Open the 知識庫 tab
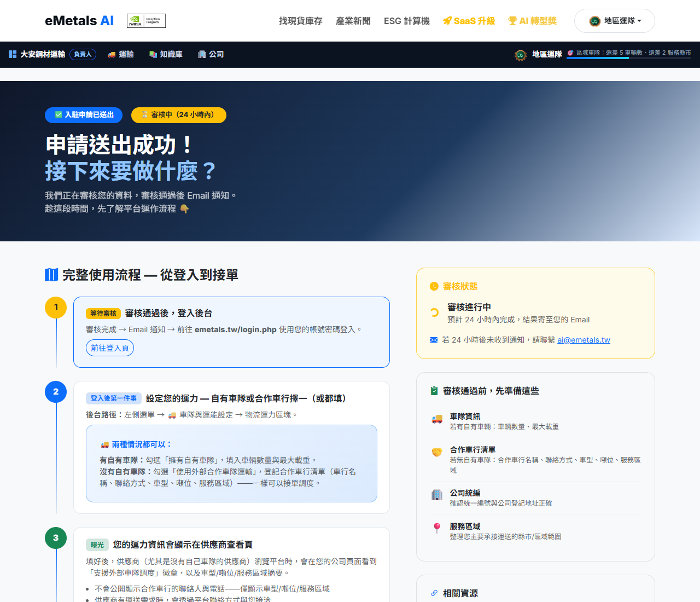This screenshot has height=602, width=700. (x=166, y=54)
